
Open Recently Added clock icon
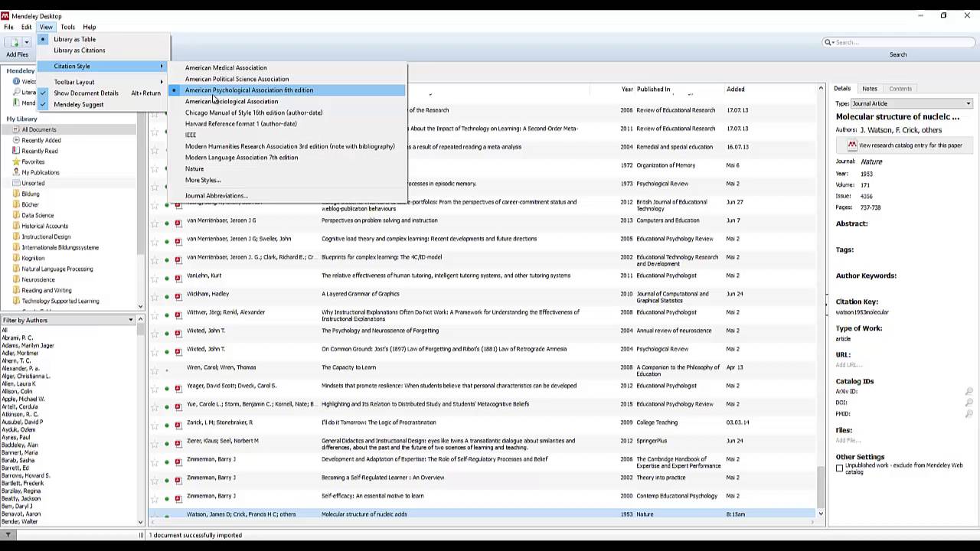pyautogui.click(x=16, y=141)
